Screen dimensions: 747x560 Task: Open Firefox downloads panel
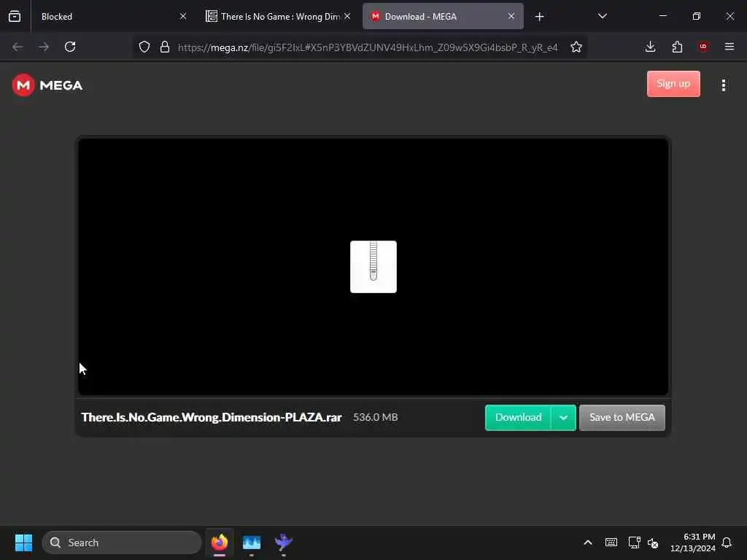[650, 47]
